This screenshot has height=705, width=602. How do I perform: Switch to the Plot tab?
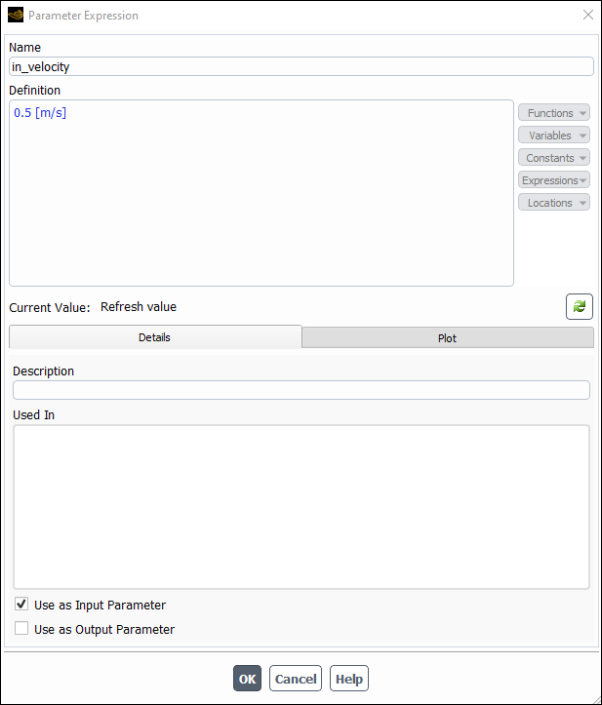tap(447, 338)
